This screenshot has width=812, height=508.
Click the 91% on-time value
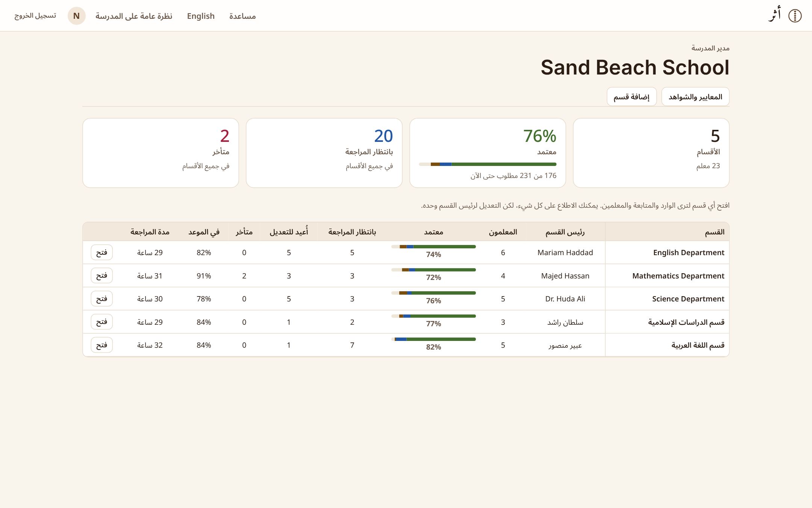(204, 276)
